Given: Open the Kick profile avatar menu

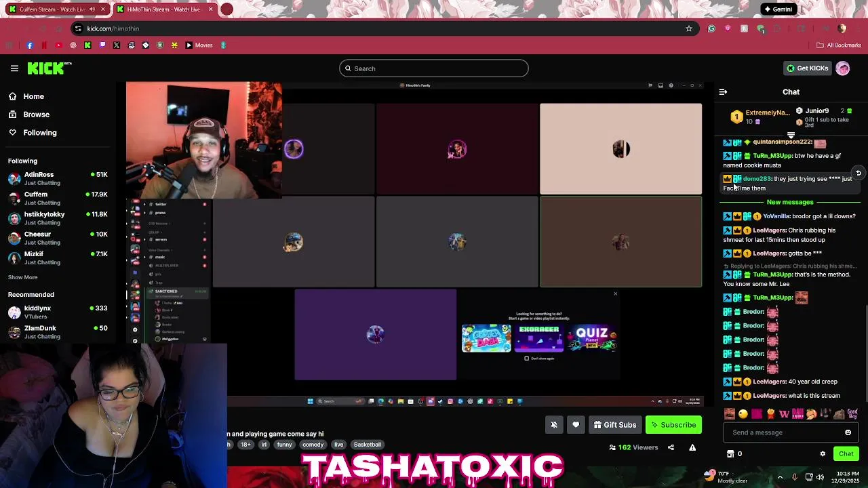Looking at the screenshot, I should (843, 68).
